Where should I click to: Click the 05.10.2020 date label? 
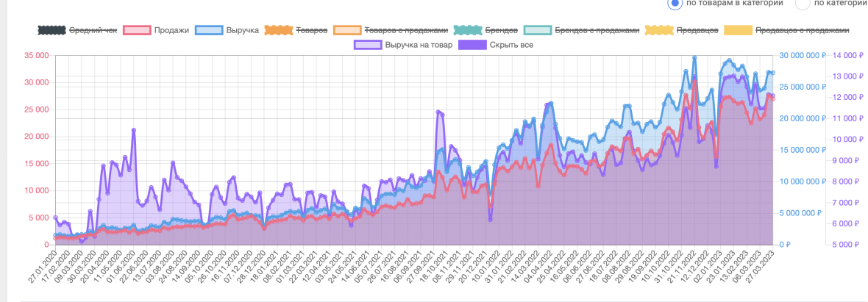pos(200,267)
